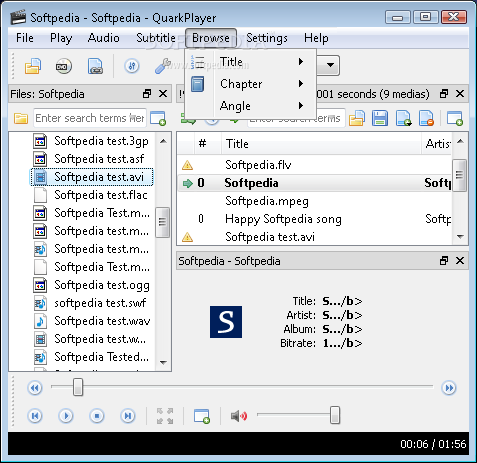The width and height of the screenshot is (477, 463).
Task: Click the play button
Action: 66,416
